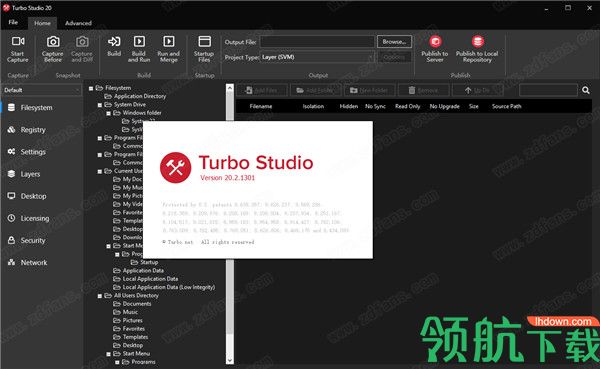Open the Startup Files tool

(x=204, y=49)
